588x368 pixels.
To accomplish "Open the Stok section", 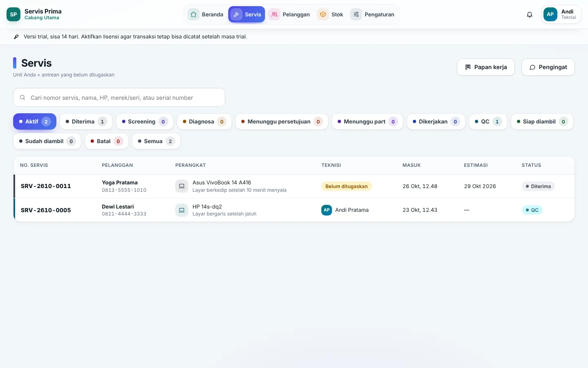I will coord(330,14).
